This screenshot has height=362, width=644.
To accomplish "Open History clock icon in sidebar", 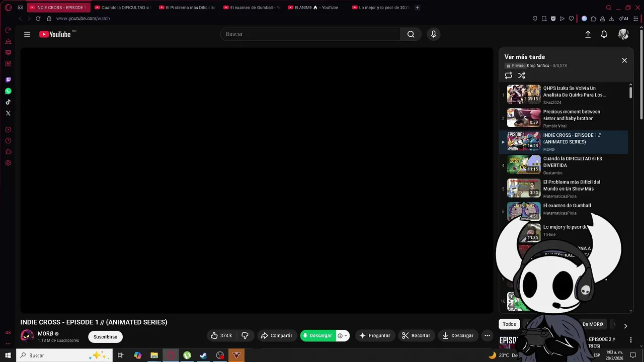I will tap(8, 141).
